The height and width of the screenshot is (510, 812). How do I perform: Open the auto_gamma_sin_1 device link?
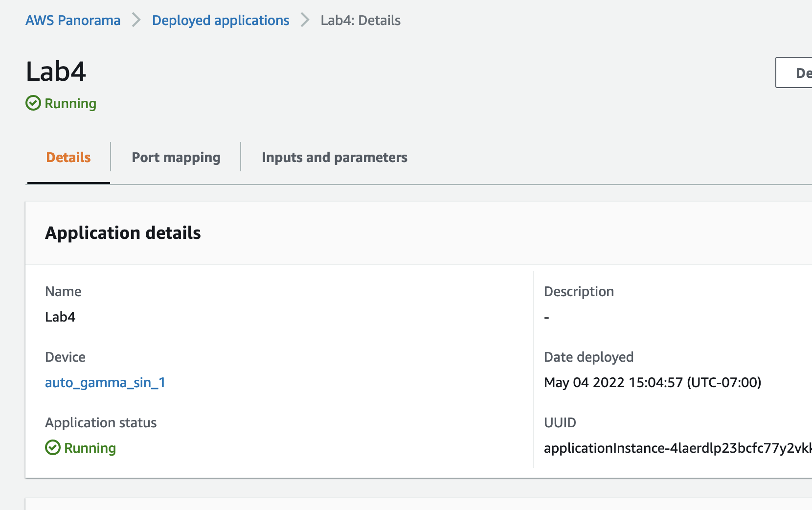(x=105, y=383)
